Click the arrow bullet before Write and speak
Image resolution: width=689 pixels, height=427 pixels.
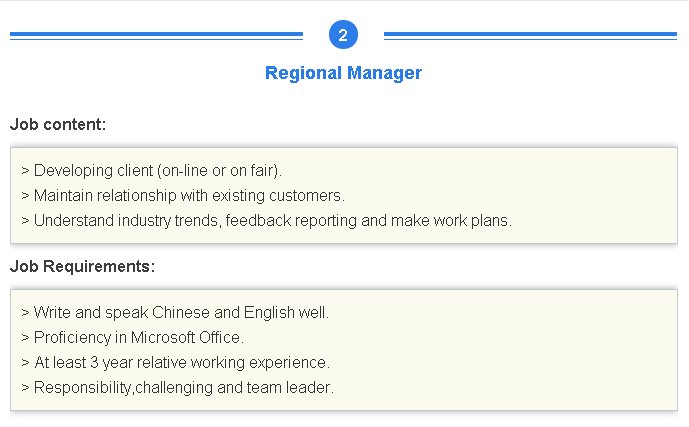pos(25,313)
